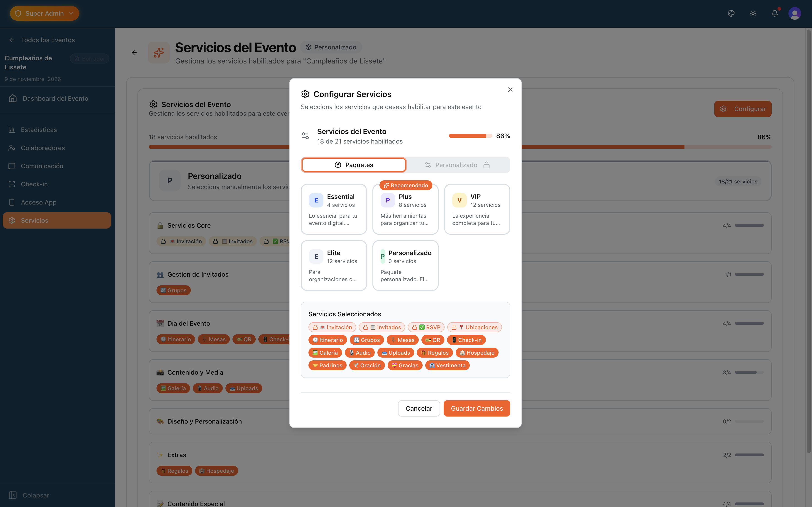812x507 pixels.
Task: Click Guardar Cambios button
Action: (x=477, y=408)
